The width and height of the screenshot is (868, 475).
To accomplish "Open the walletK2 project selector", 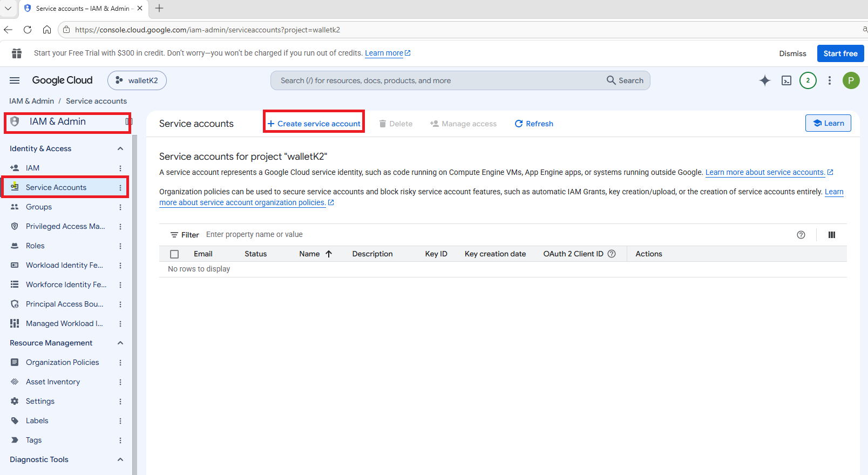I will click(x=137, y=80).
